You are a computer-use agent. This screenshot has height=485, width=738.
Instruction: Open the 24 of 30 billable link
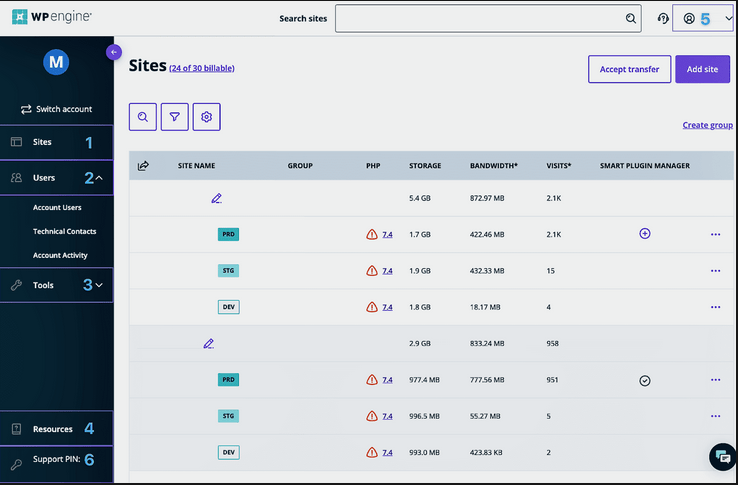202,68
